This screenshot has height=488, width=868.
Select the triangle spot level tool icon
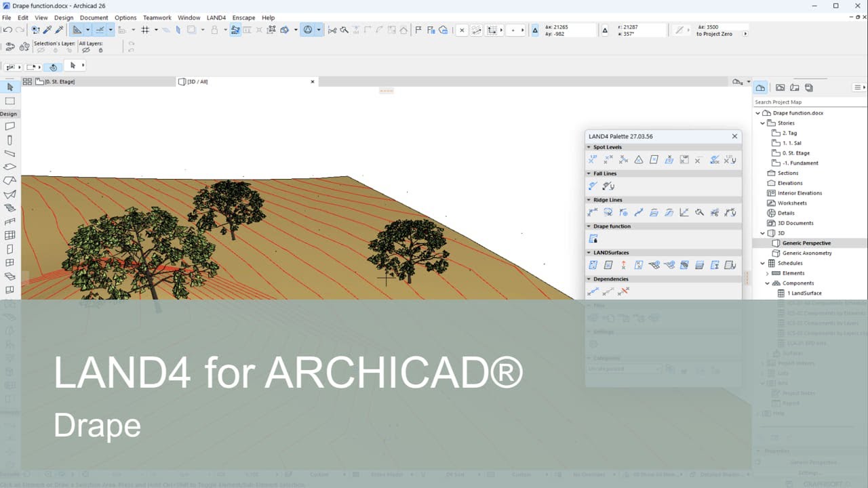coord(638,160)
